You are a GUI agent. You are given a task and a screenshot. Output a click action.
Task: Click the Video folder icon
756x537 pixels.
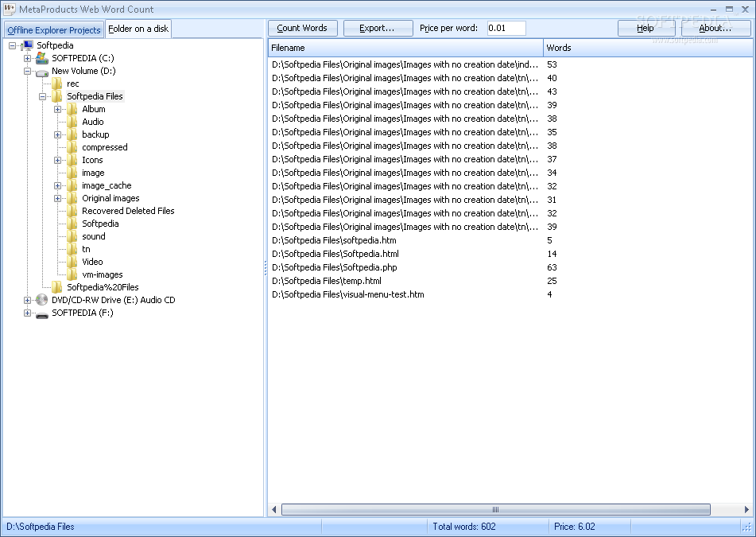(72, 262)
